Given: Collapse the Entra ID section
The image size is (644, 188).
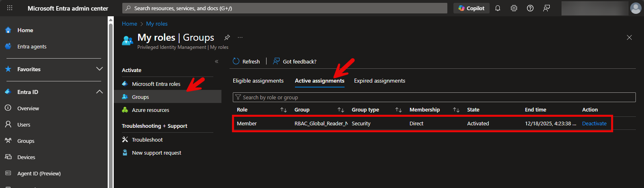Looking at the screenshot, I should [x=99, y=92].
